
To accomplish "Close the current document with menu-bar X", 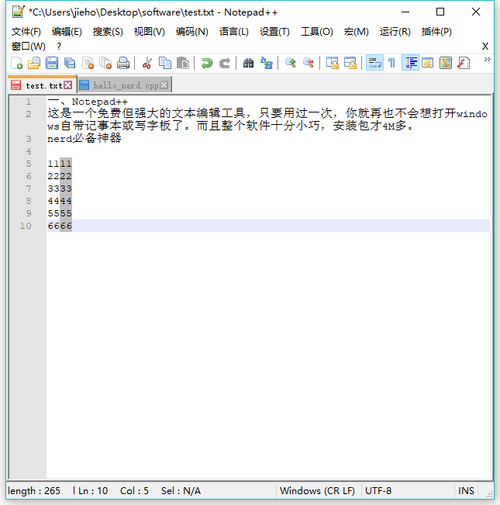I will pyautogui.click(x=485, y=46).
